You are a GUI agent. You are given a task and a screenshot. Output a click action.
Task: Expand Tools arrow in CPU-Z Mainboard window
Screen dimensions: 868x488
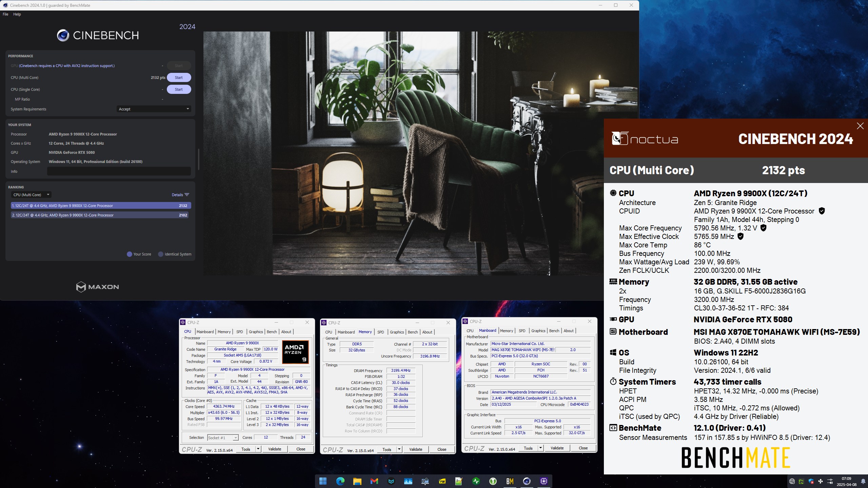click(540, 448)
